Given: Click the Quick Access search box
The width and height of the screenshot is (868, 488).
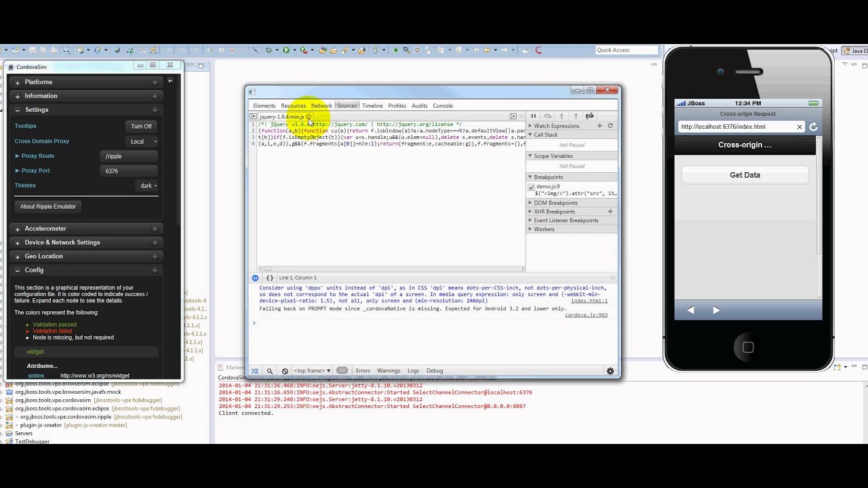Looking at the screenshot, I should (x=626, y=50).
